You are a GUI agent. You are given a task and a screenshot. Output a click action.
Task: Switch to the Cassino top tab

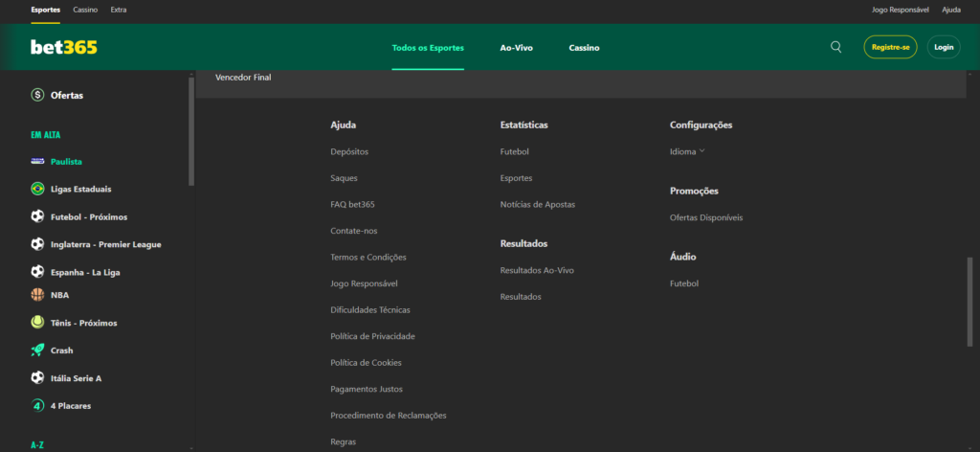point(85,10)
